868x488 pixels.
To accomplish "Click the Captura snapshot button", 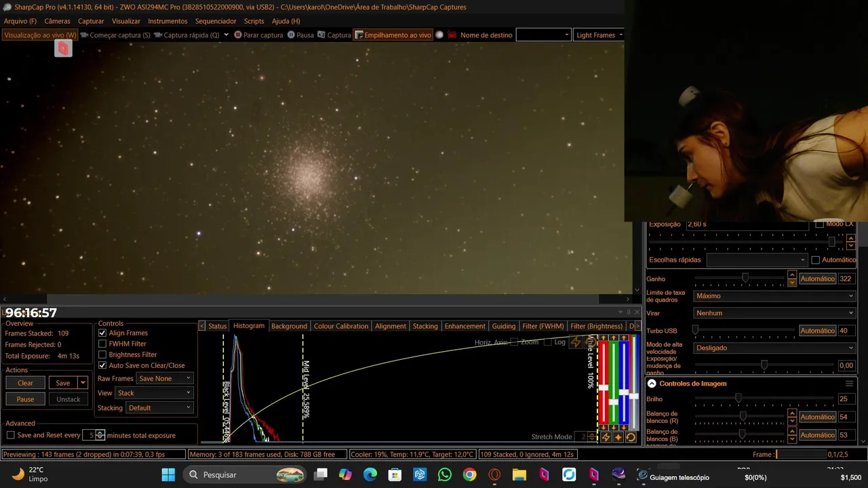I will coord(334,35).
